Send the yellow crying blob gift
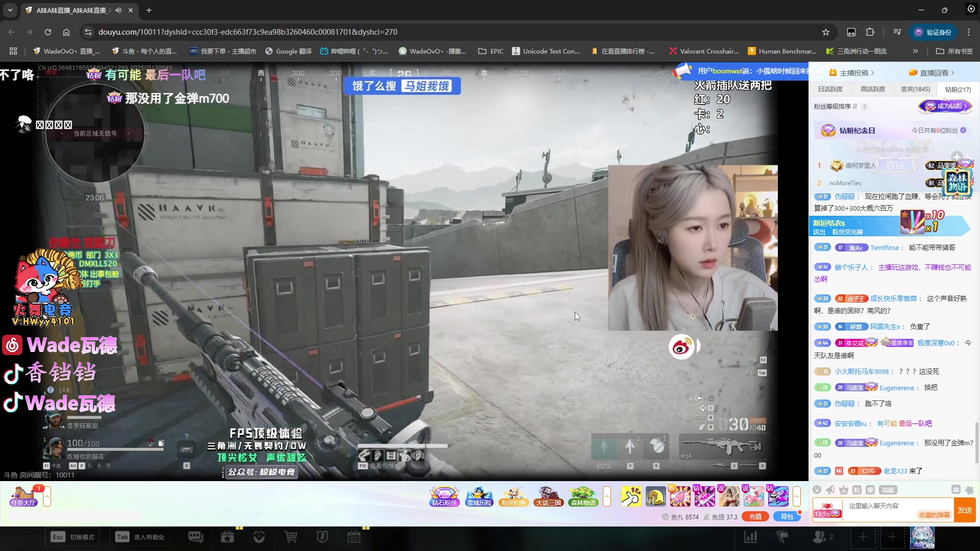Image resolution: width=980 pixels, height=551 pixels. [x=656, y=496]
